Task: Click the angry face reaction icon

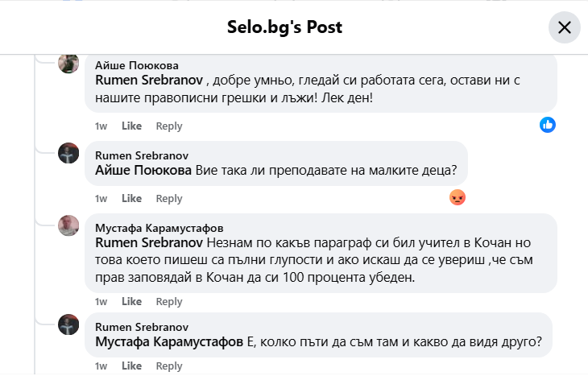Action: [458, 197]
